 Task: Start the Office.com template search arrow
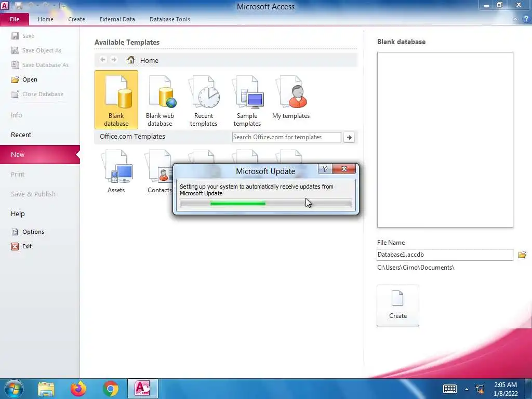click(349, 137)
